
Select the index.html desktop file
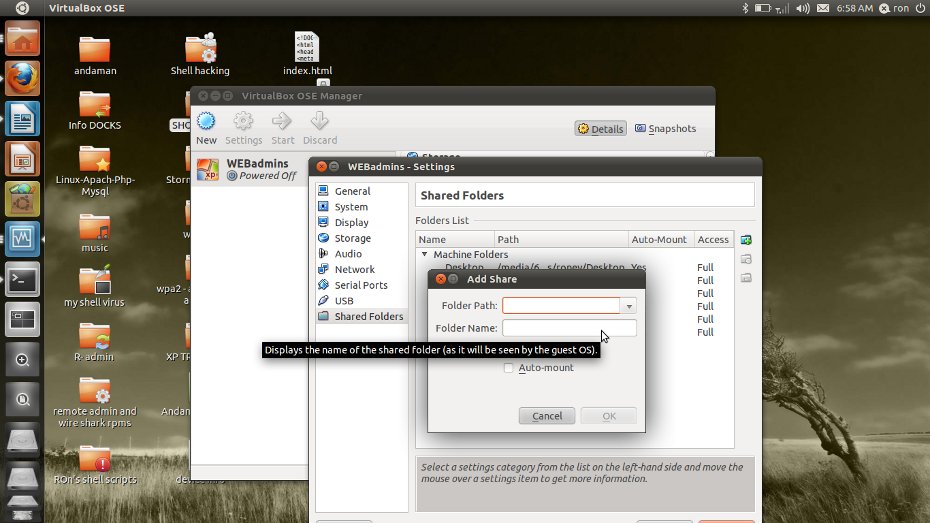click(307, 54)
